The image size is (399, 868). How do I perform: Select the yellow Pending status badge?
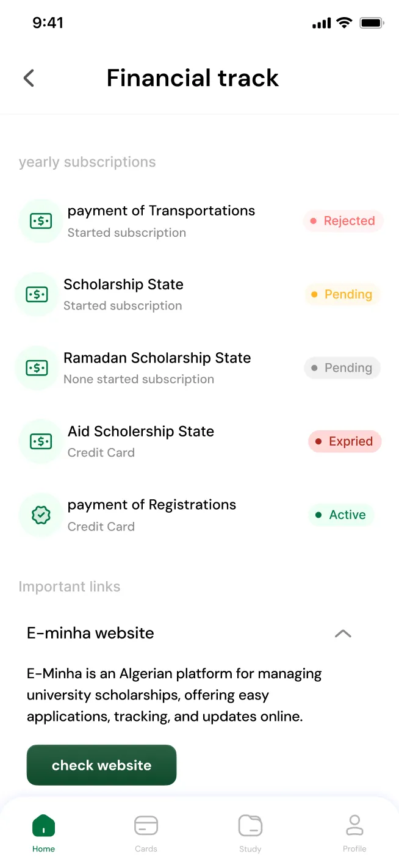click(x=342, y=294)
